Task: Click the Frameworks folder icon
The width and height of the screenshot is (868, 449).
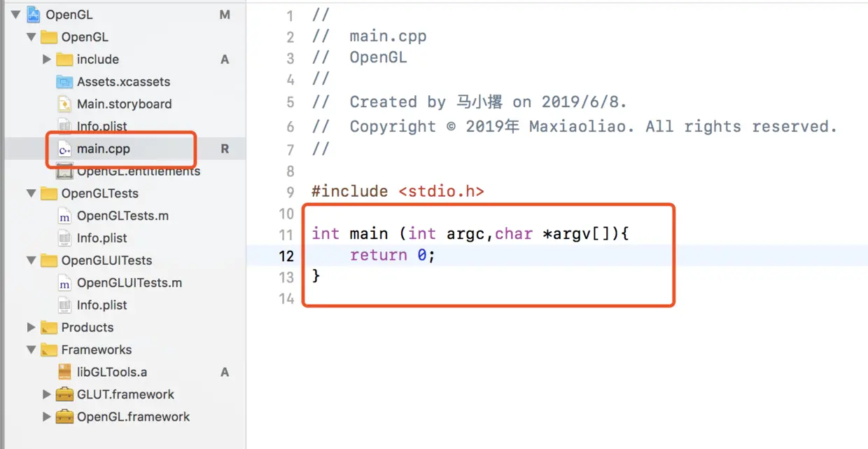Action: (49, 350)
